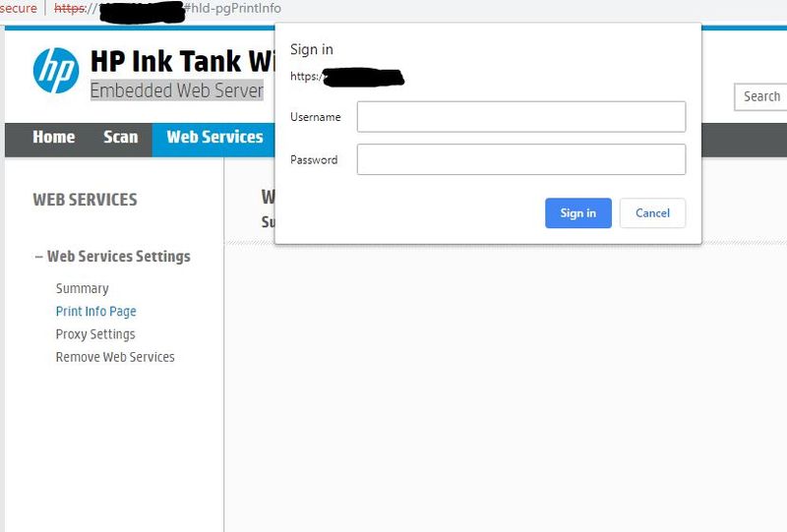Open the Home tab
The image size is (787, 532).
click(54, 137)
